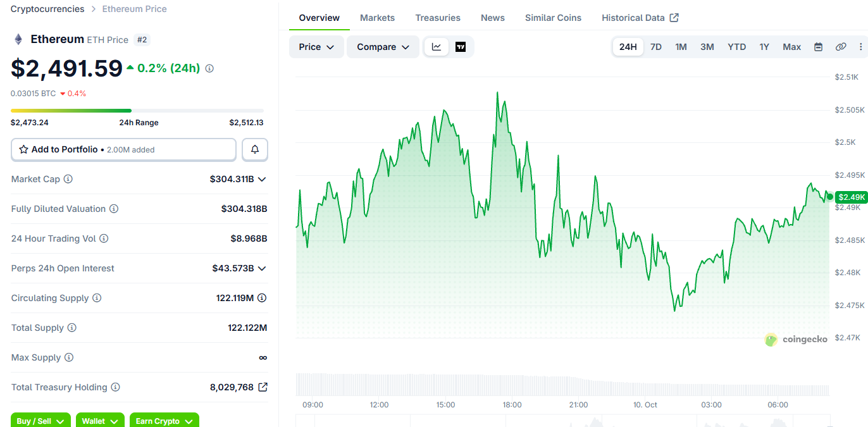This screenshot has width=868, height=427.
Task: Click the $2,491.59 price value
Action: coord(66,68)
